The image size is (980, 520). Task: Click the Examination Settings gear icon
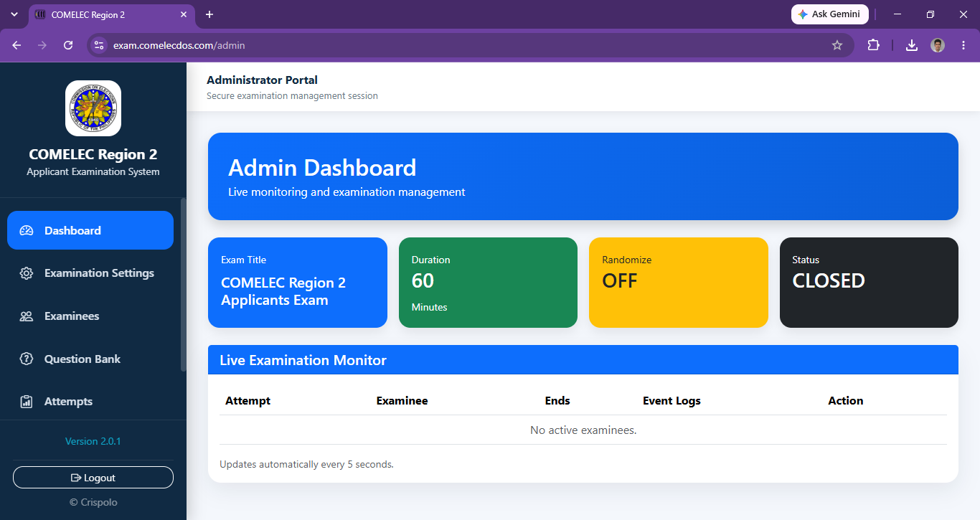click(x=27, y=273)
